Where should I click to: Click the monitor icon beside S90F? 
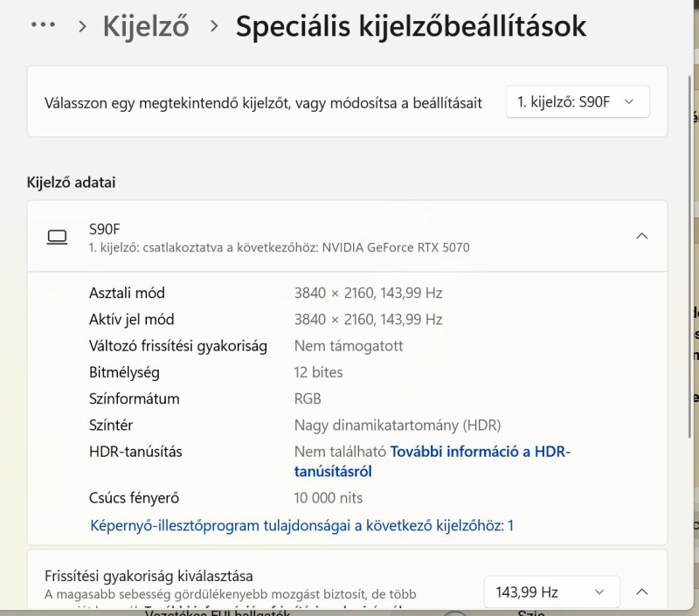pos(58,237)
